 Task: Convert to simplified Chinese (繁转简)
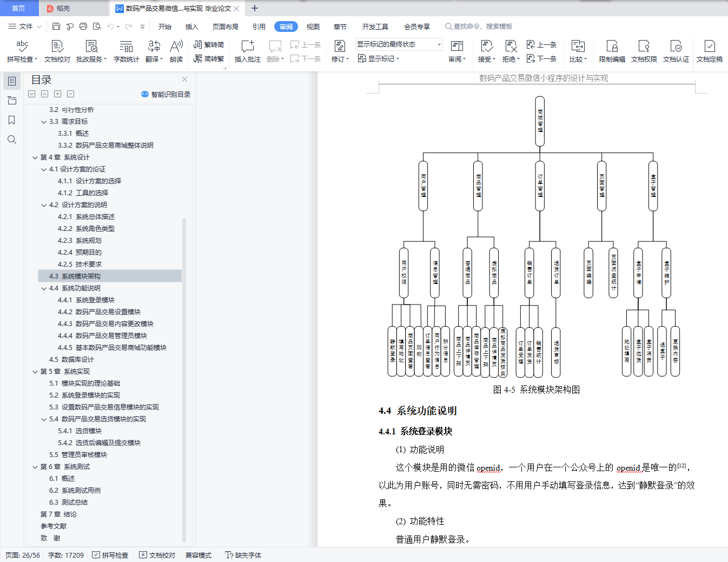(209, 44)
